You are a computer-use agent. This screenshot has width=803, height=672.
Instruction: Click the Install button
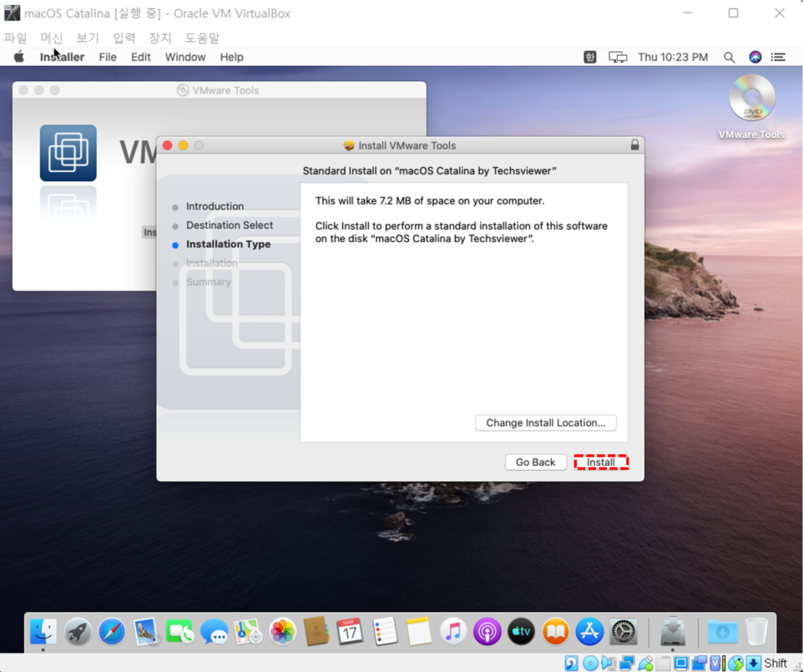click(x=601, y=462)
